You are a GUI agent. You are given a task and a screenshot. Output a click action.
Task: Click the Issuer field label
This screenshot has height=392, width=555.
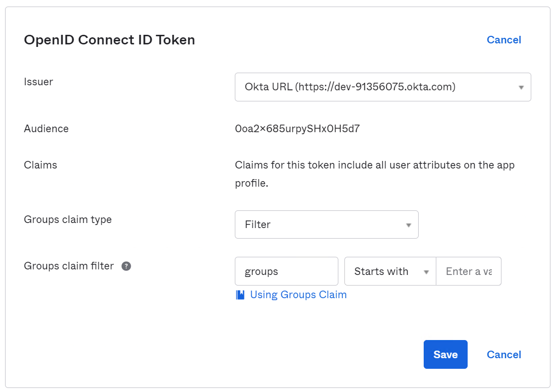[38, 82]
